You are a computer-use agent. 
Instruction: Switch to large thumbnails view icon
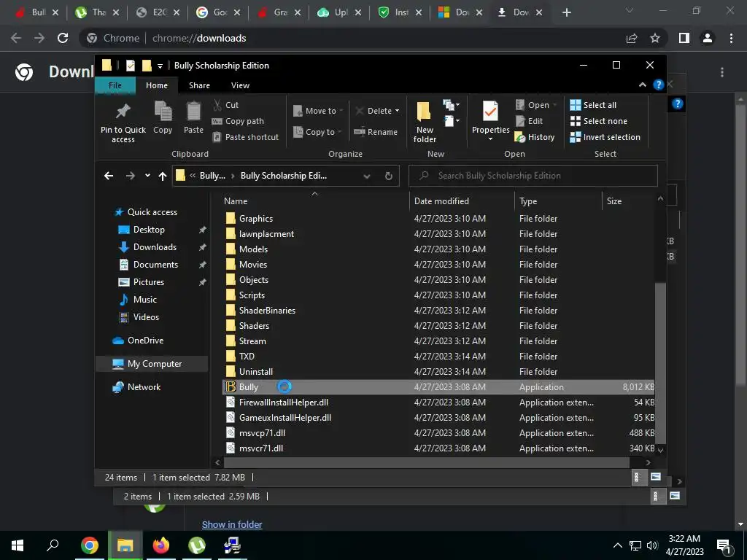pyautogui.click(x=656, y=477)
